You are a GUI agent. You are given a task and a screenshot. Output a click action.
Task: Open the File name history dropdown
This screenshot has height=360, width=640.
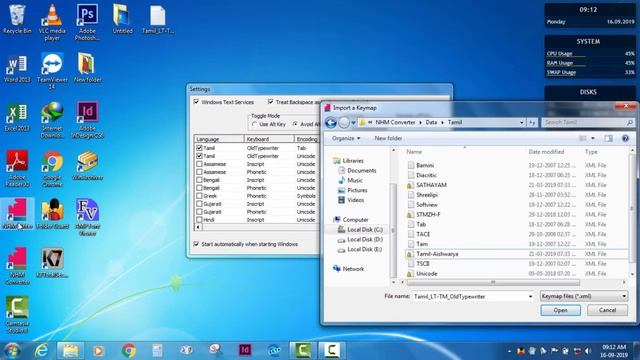[x=530, y=296]
